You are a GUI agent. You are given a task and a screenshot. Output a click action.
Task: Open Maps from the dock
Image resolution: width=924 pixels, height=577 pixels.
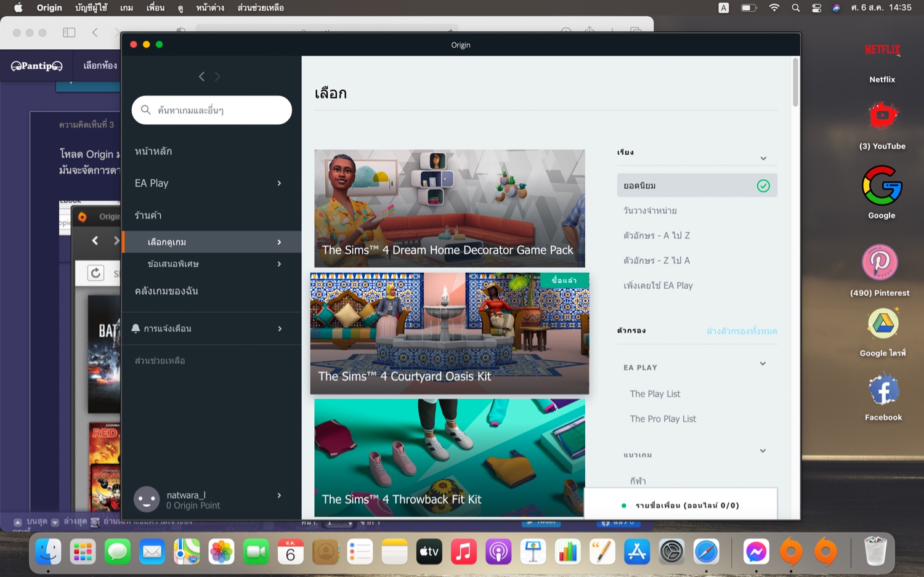coord(187,552)
